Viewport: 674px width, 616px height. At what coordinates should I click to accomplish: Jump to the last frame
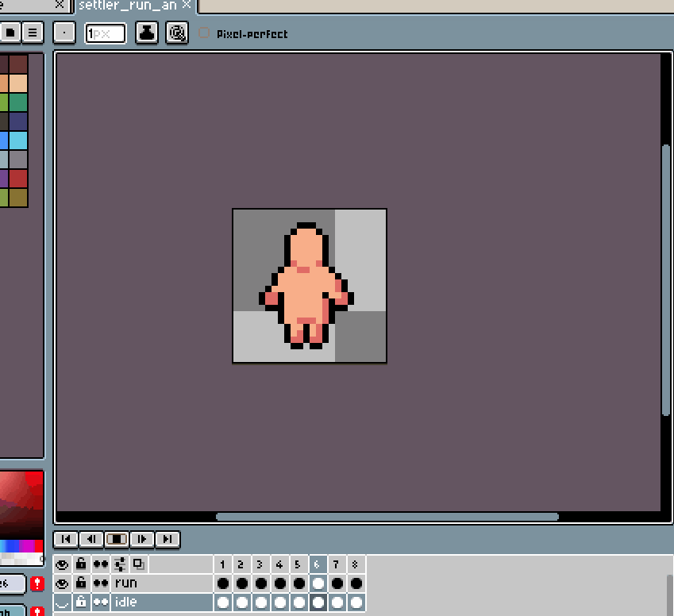168,539
